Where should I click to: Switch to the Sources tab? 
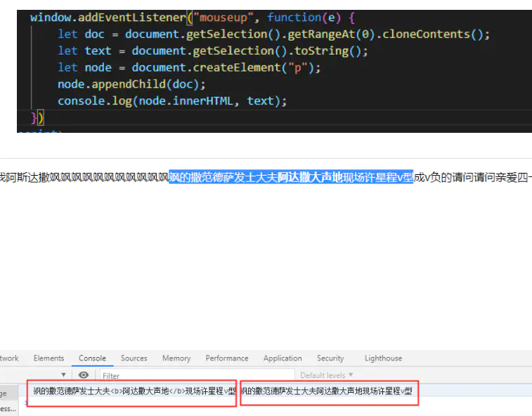[134, 358]
